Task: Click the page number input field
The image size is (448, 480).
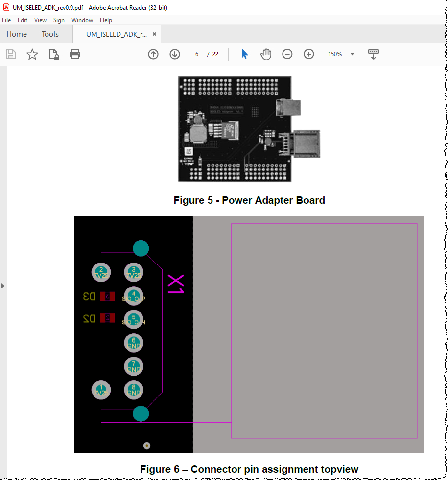Action: pos(197,54)
